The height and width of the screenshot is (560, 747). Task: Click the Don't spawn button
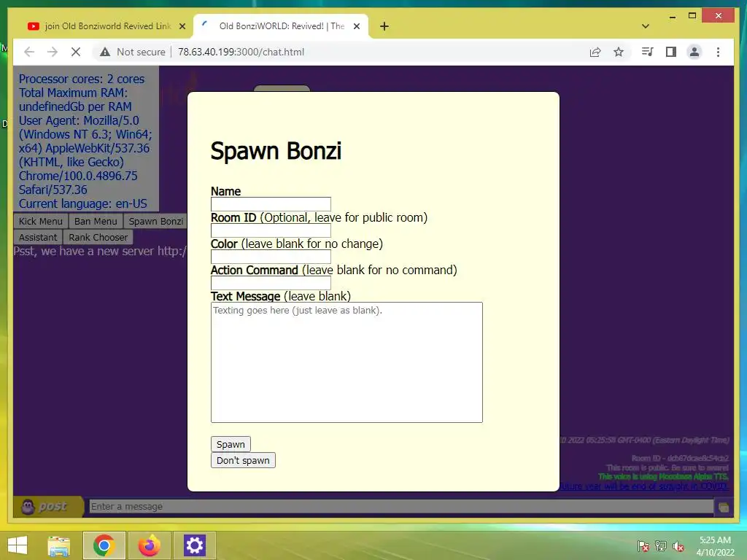(x=243, y=460)
